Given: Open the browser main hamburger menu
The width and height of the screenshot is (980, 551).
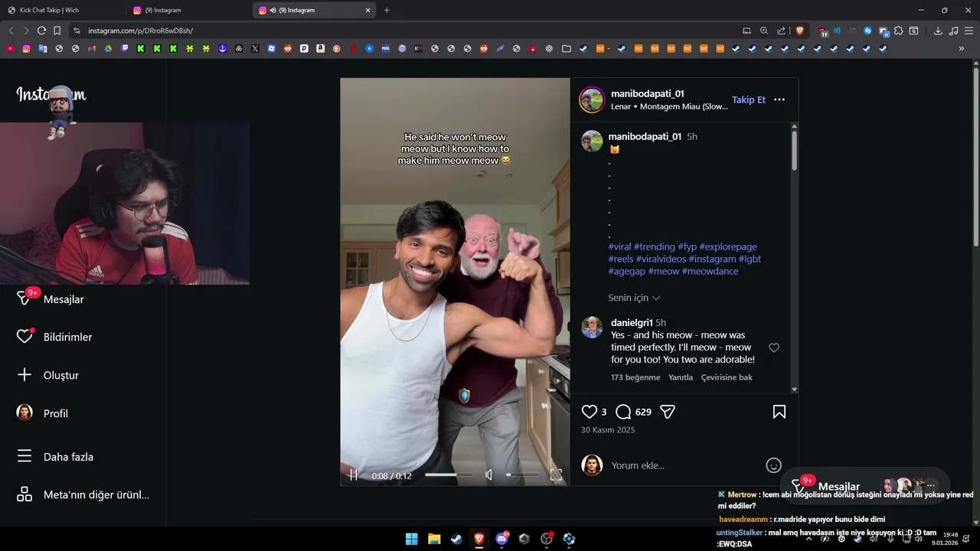Looking at the screenshot, I should 969,31.
